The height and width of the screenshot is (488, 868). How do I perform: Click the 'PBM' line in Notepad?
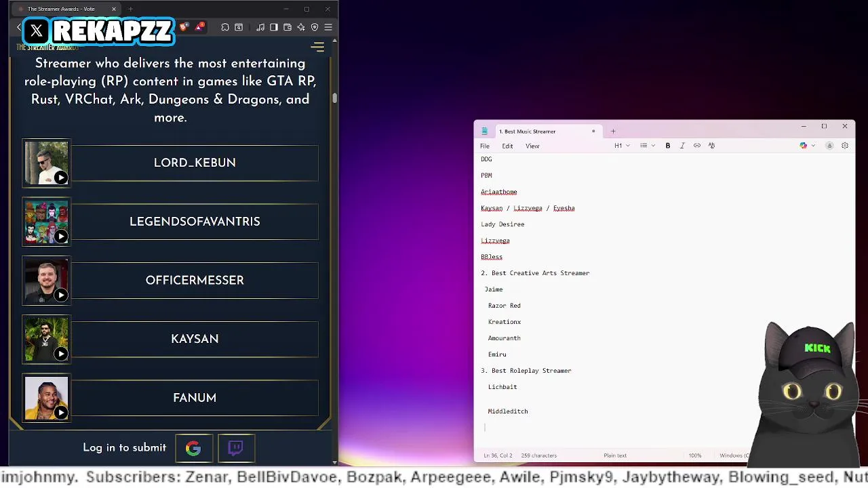pyautogui.click(x=486, y=176)
